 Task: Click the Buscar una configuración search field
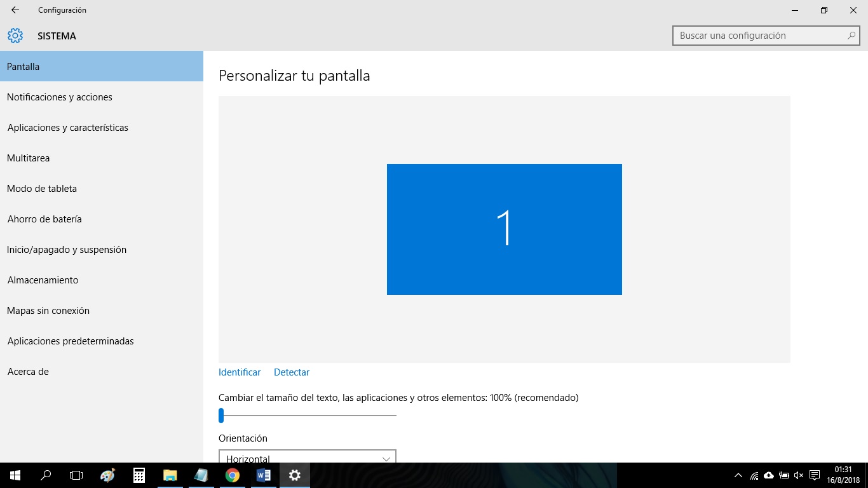click(x=766, y=36)
